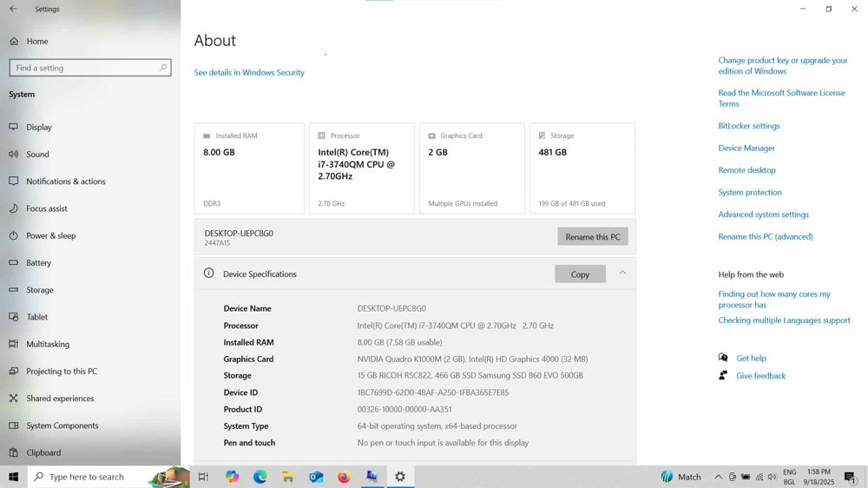Open Read the Microsoft Software License Terms
The width and height of the screenshot is (868, 488).
click(782, 98)
